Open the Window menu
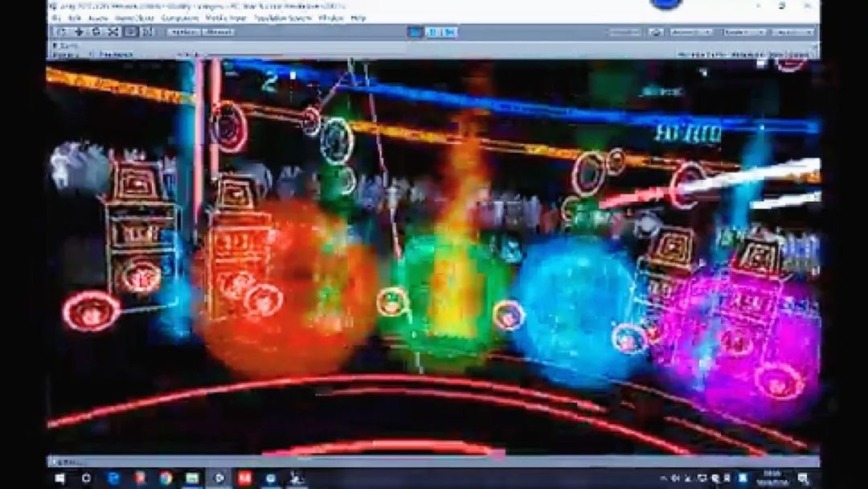This screenshot has width=868, height=489. (x=331, y=18)
